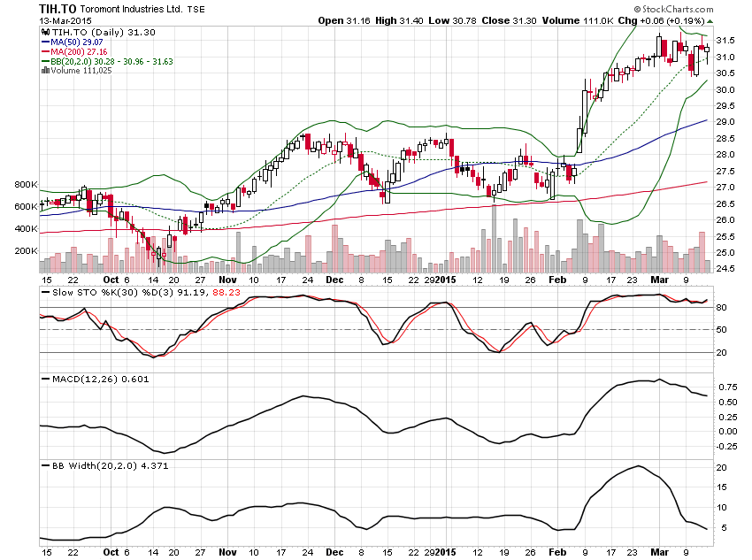Click the TIH.TO (Daily) 31.30 legend entry

(x=104, y=32)
